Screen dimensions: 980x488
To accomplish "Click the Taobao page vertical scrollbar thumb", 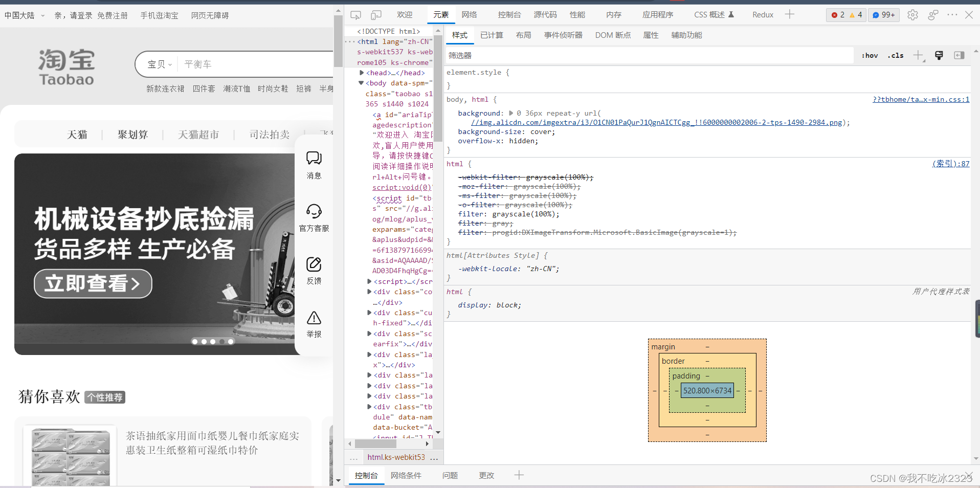I will 338,41.
